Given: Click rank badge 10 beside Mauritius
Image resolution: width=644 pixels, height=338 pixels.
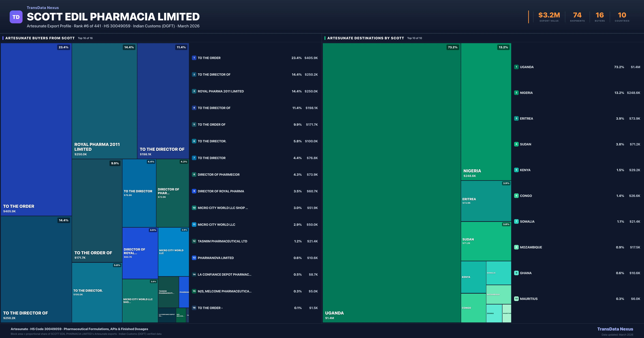Looking at the screenshot, I should pos(516,299).
